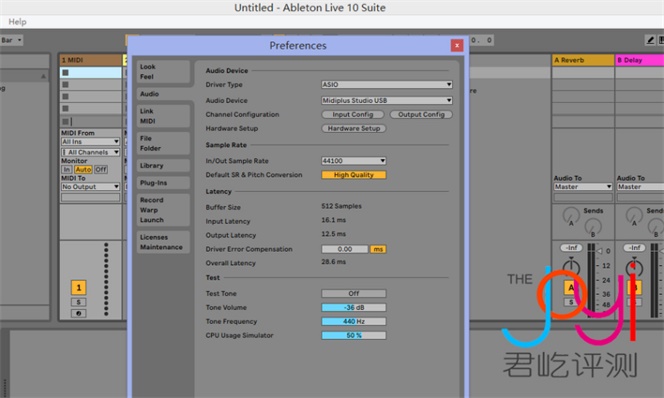Screen dimensions: 664x398
Task: Open the In/Out Sample Rate dropdown
Action: coord(354,161)
